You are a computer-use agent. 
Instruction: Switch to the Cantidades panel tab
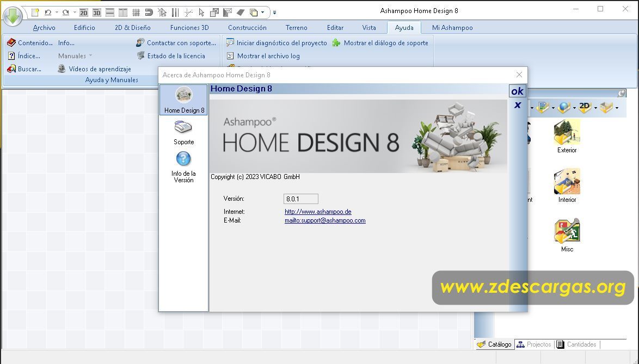coord(576,344)
